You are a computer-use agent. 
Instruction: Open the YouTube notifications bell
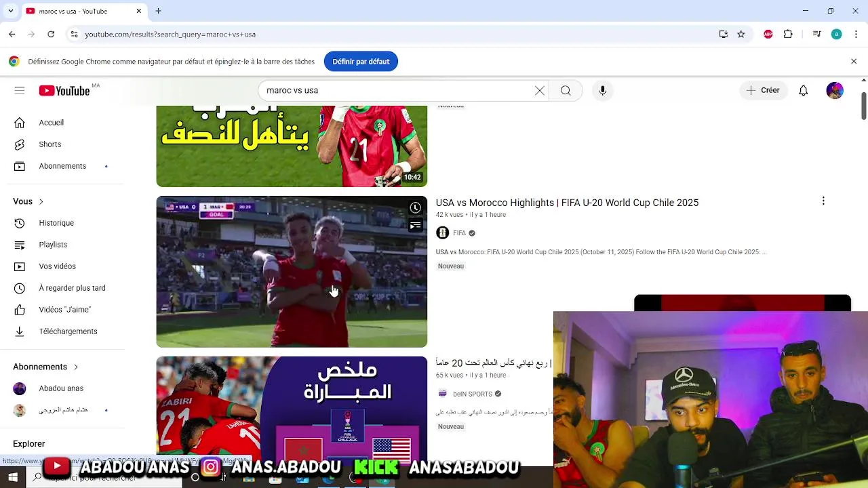[803, 90]
